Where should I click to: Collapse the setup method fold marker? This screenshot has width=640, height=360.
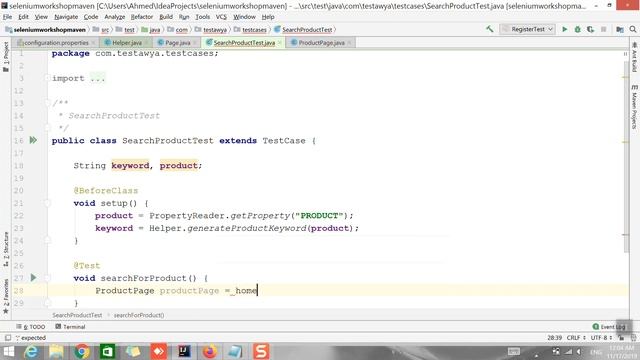47,203
